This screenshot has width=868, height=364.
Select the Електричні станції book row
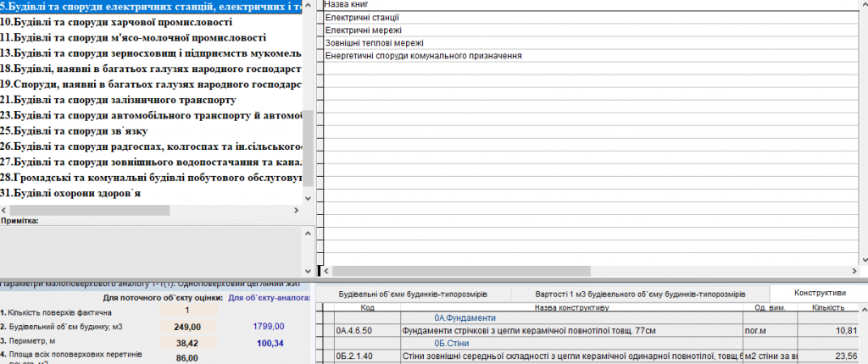tap(590, 18)
